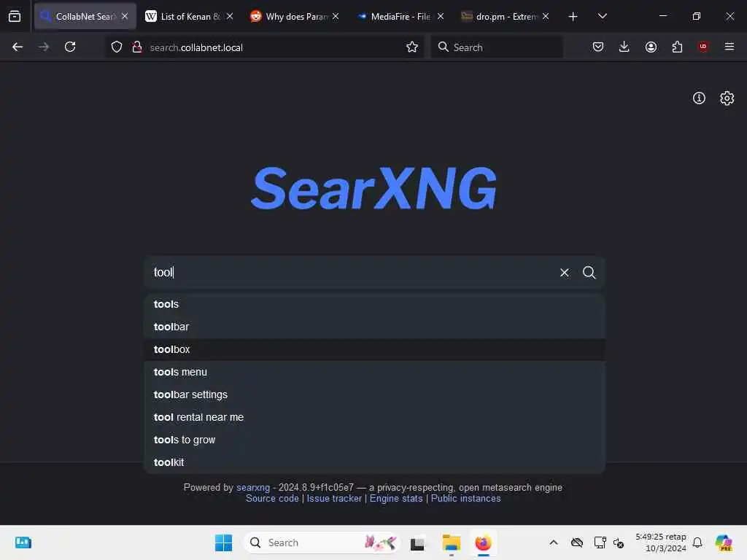Switch to dro.pm - Extreme tab
Image resolution: width=747 pixels, height=560 pixels.
(x=506, y=16)
